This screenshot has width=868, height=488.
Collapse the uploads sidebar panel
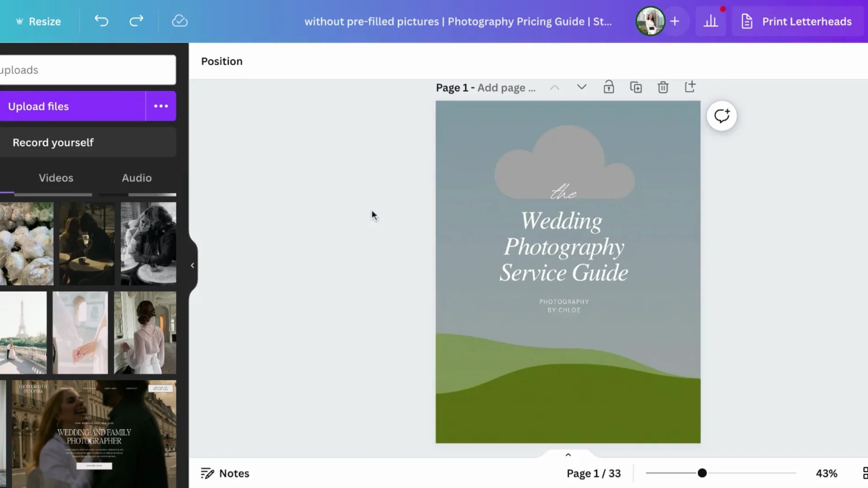click(x=192, y=265)
